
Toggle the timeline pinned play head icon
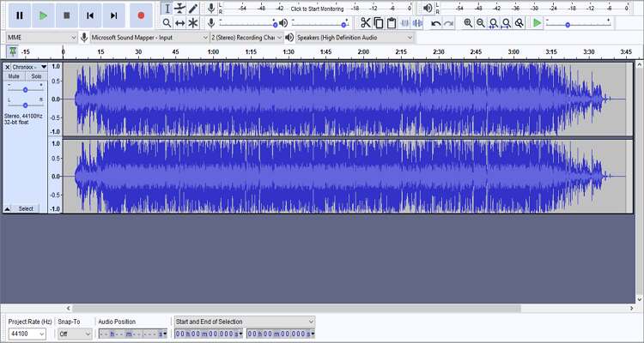click(x=13, y=51)
